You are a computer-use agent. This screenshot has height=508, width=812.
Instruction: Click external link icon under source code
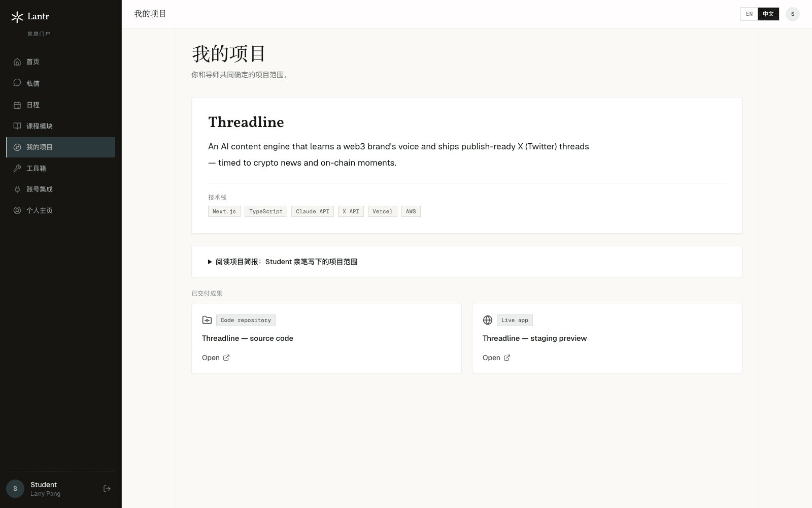click(226, 358)
